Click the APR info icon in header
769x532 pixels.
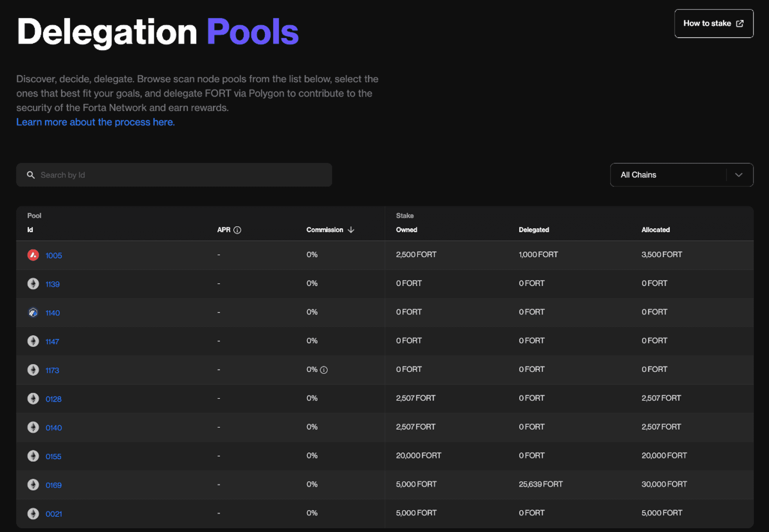[237, 230]
